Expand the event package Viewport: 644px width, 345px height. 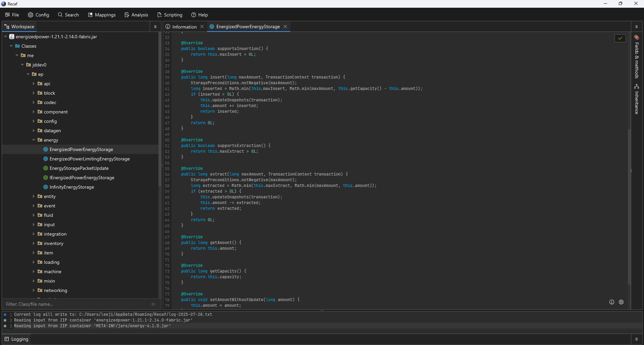point(34,206)
